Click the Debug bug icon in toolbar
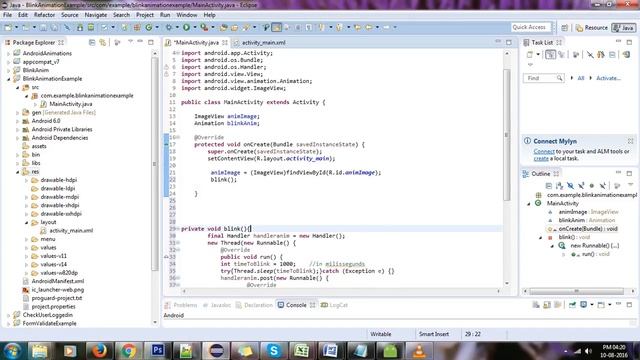Screen dimensions: 640x360 point(169,27)
